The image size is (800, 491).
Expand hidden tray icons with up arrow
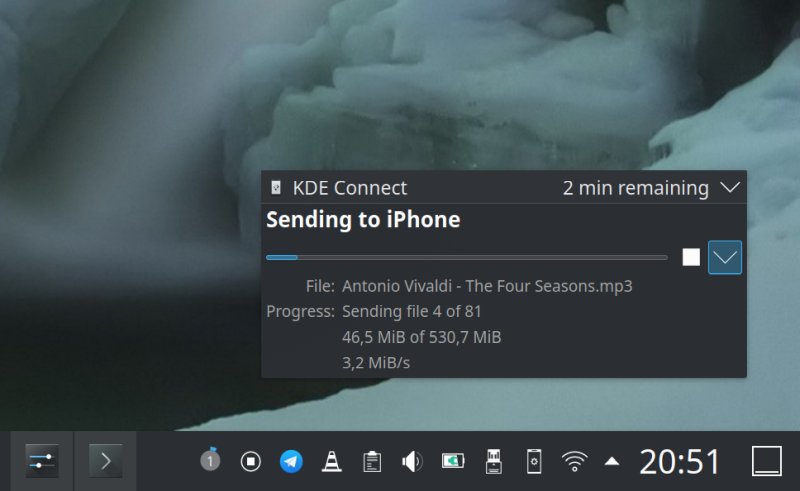(x=612, y=461)
